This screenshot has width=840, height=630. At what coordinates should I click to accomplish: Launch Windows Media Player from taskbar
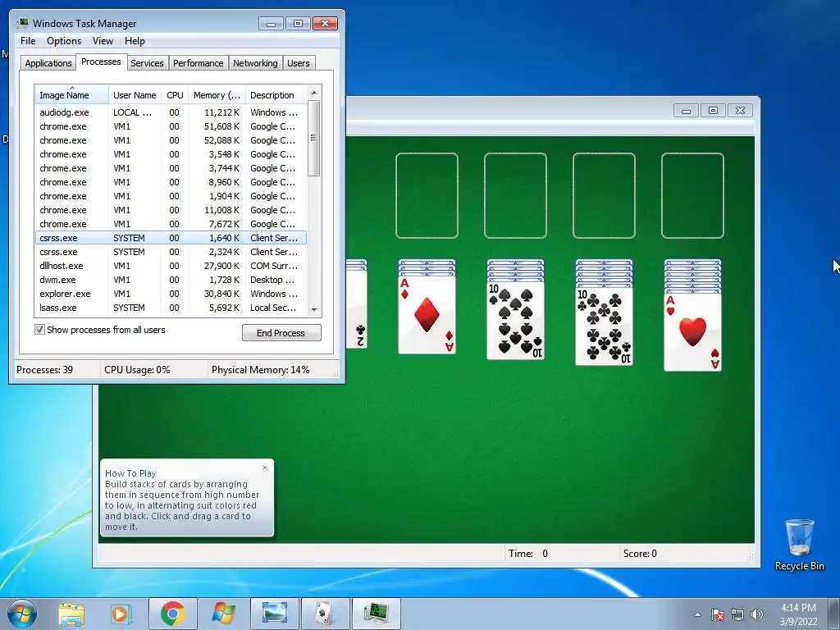(121, 614)
